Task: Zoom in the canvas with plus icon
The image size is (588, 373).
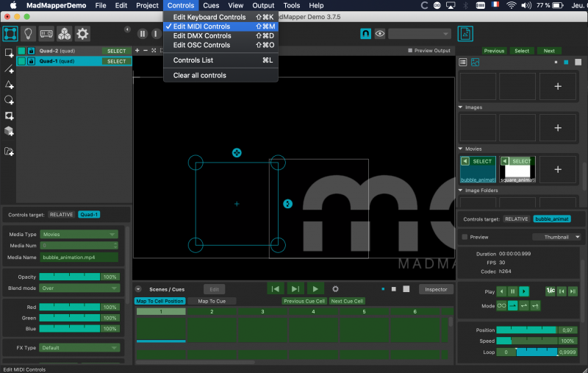Action: [x=137, y=50]
